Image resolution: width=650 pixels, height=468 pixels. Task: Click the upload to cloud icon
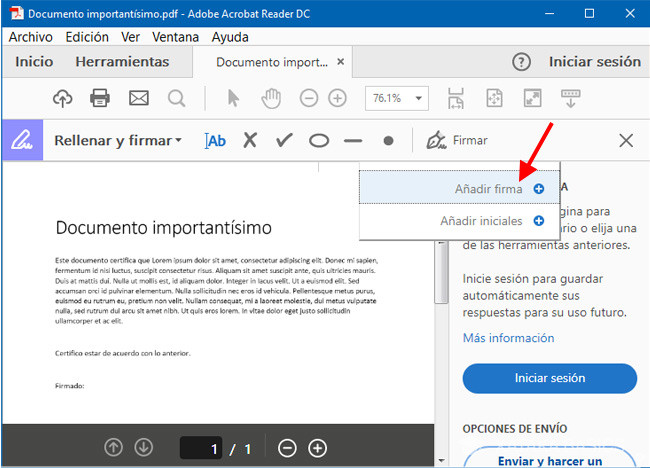63,98
